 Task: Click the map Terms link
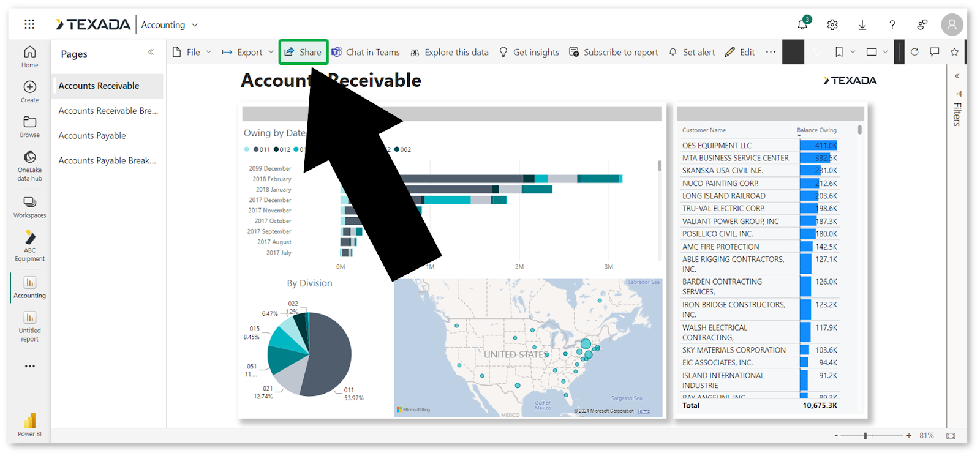[643, 411]
